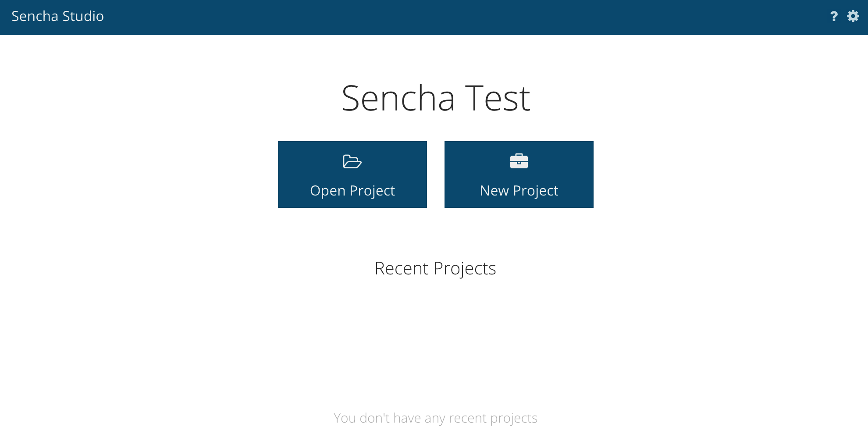
Task: Click empty recent projects list area
Action: [x=435, y=342]
